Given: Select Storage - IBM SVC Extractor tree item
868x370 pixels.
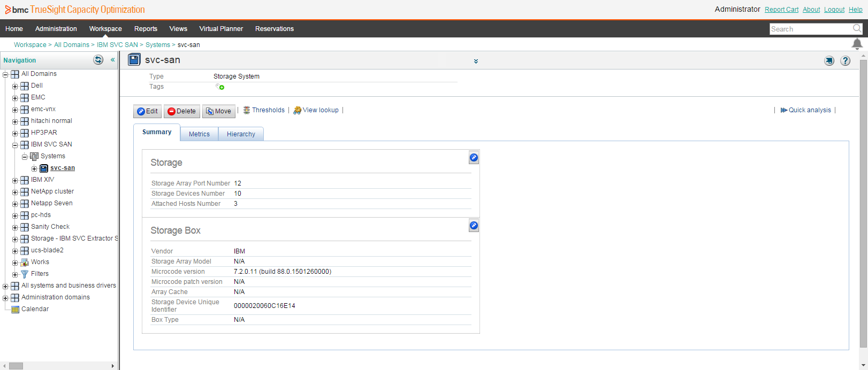Looking at the screenshot, I should pyautogui.click(x=74, y=238).
